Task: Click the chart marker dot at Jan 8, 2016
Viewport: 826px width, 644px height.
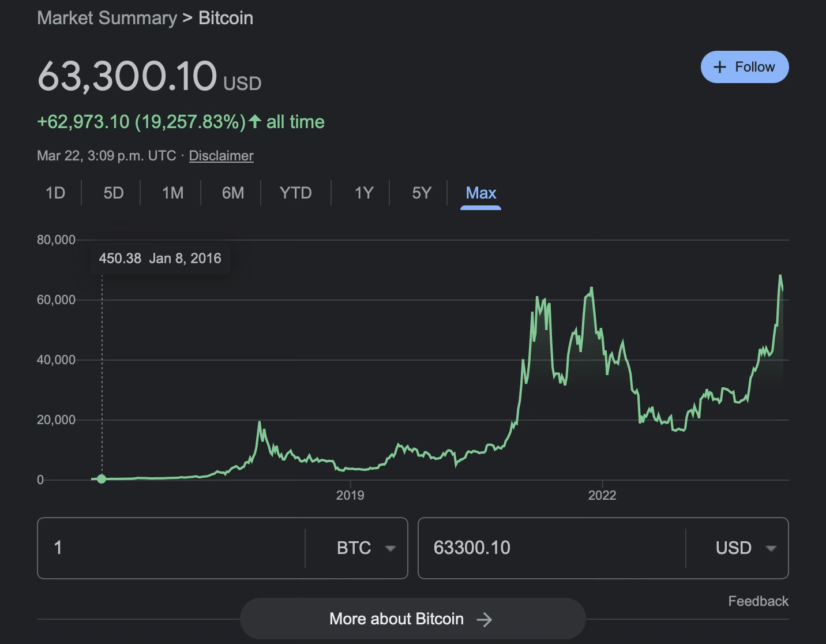Action: [x=102, y=478]
